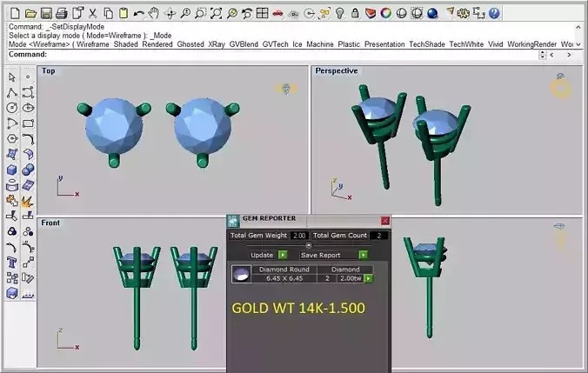This screenshot has width=588, height=373.
Task: Click the blue sphere Render icon
Action: pos(432,14)
